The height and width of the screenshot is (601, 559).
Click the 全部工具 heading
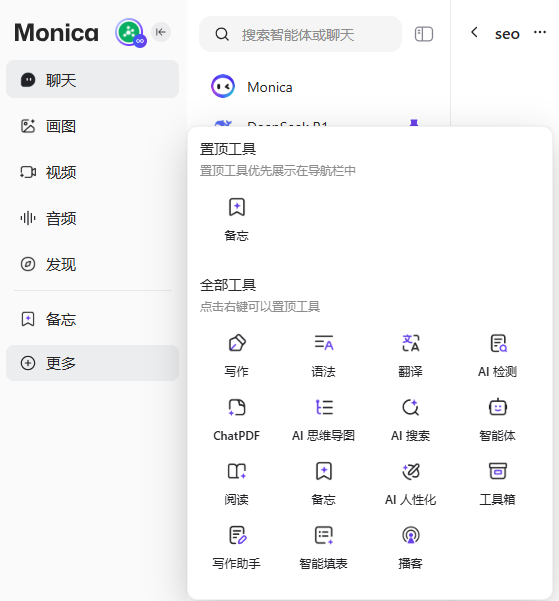point(228,285)
